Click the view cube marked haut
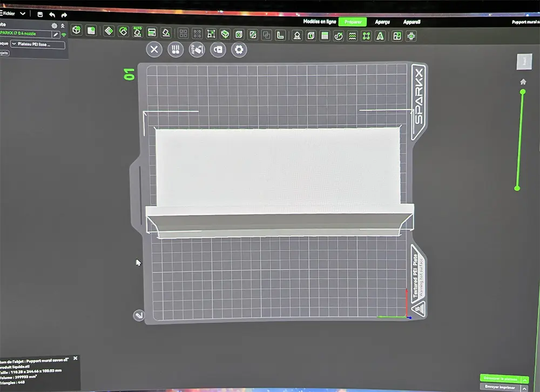The width and height of the screenshot is (540, 392). [x=524, y=62]
